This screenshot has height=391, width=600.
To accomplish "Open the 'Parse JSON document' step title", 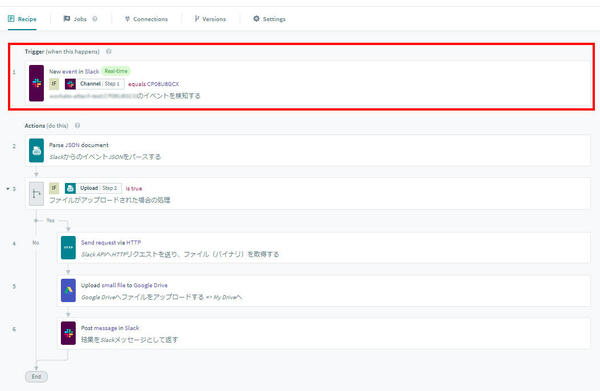I will pyautogui.click(x=79, y=145).
